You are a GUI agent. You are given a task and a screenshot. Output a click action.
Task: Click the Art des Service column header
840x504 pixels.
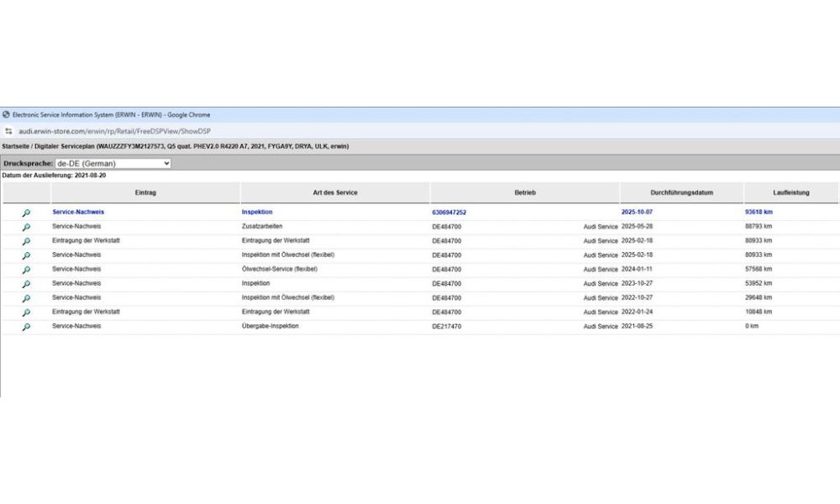334,193
